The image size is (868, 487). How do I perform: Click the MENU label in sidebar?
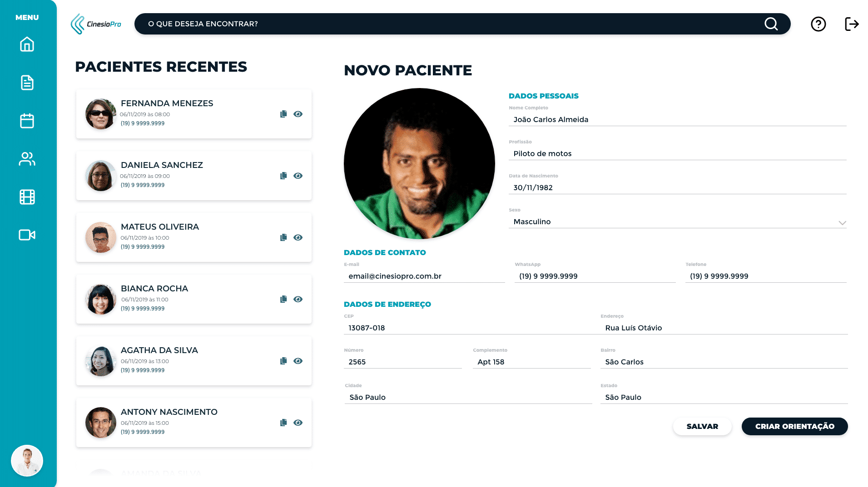[x=27, y=17]
